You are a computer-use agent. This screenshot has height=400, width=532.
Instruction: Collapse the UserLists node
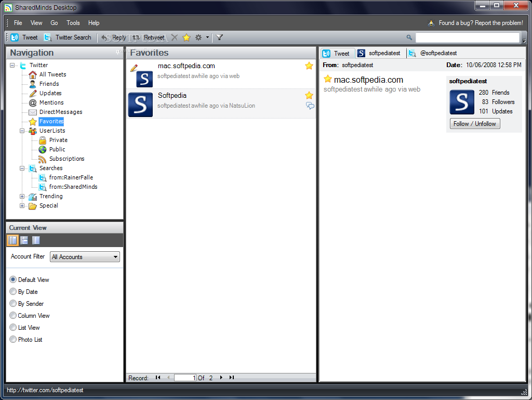tap(22, 131)
